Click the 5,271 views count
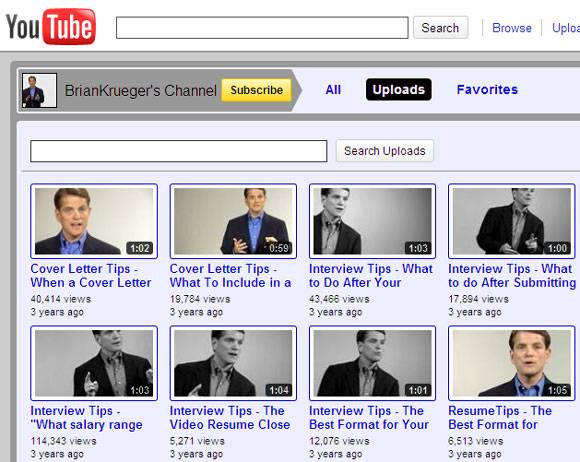Screen dimensions: 580x462 click(197, 441)
